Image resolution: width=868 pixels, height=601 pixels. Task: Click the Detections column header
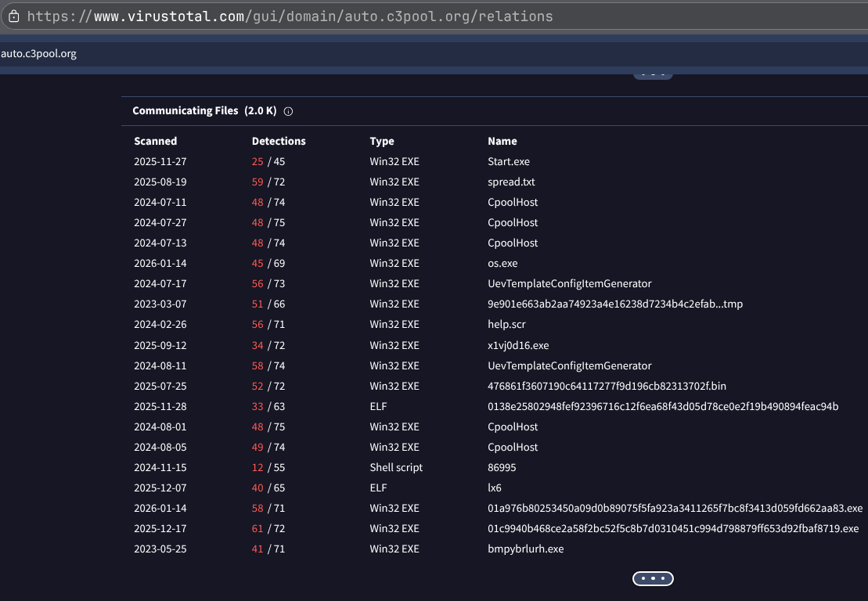point(279,141)
